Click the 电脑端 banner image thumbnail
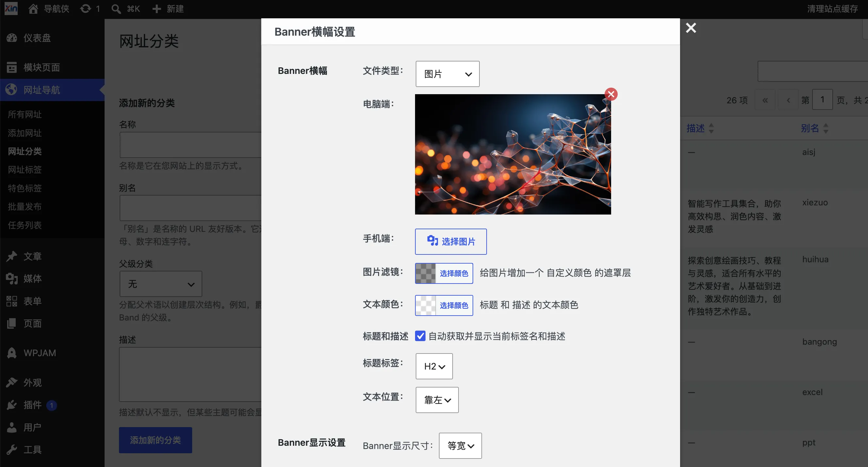The image size is (868, 467). click(x=513, y=154)
